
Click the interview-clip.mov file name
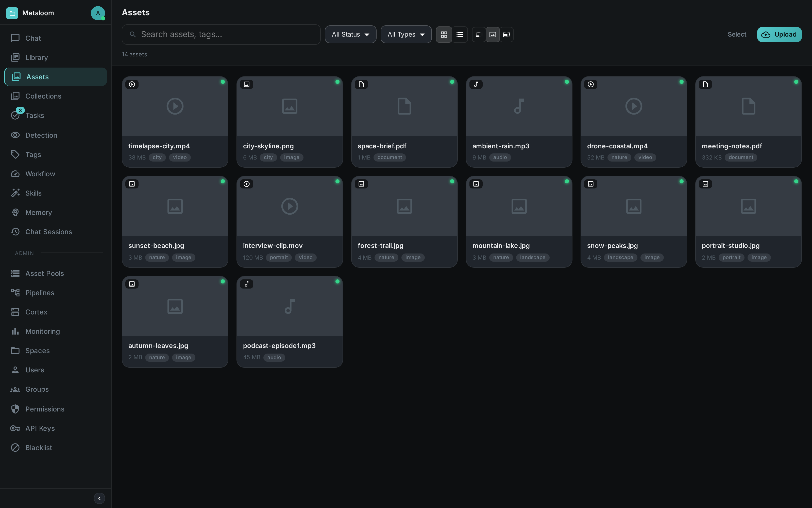(x=273, y=246)
